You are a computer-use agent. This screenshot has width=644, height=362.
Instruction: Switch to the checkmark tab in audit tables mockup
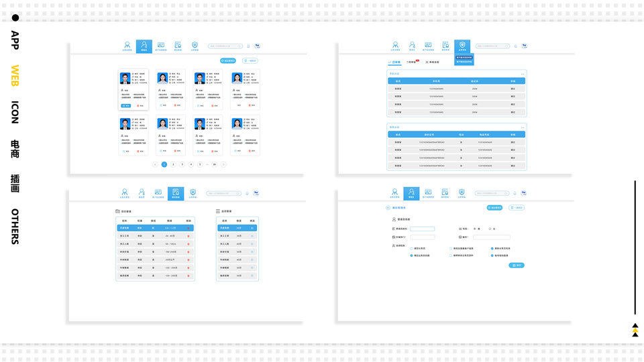tap(394, 62)
